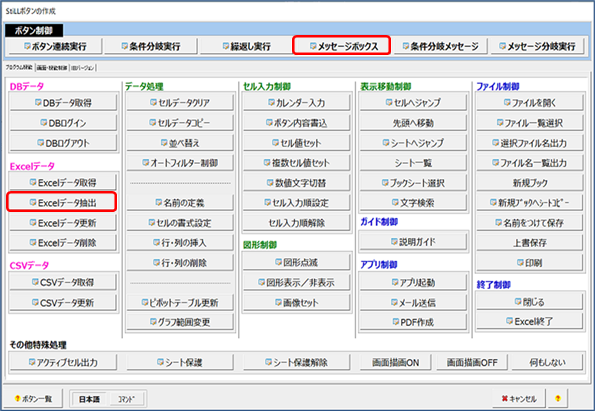Click the icon on メール送信 button

(394, 302)
